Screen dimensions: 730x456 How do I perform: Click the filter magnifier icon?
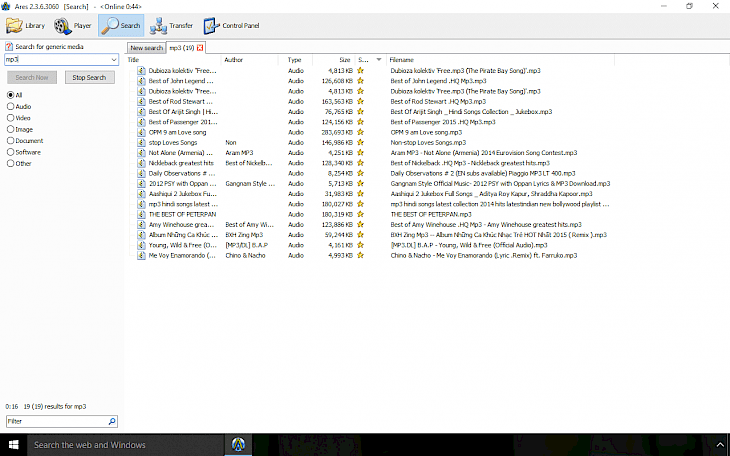pyautogui.click(x=112, y=421)
